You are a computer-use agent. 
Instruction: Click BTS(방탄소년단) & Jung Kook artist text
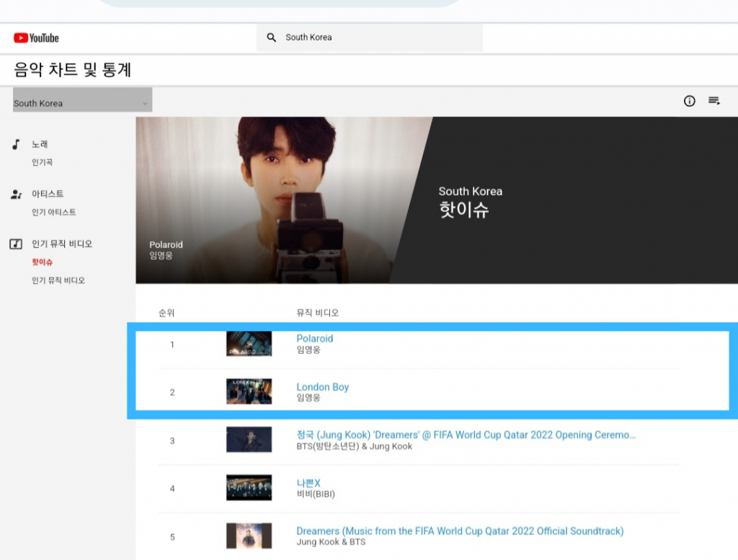point(355,446)
